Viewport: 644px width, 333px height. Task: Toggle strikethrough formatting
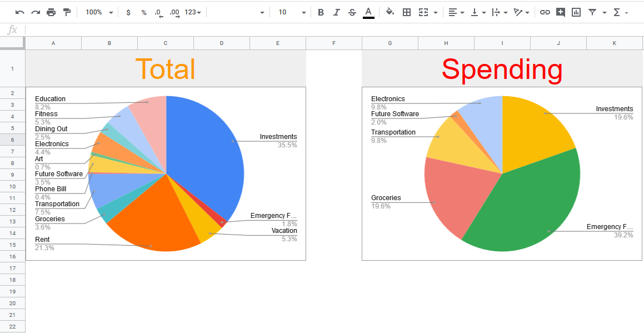pyautogui.click(x=352, y=12)
